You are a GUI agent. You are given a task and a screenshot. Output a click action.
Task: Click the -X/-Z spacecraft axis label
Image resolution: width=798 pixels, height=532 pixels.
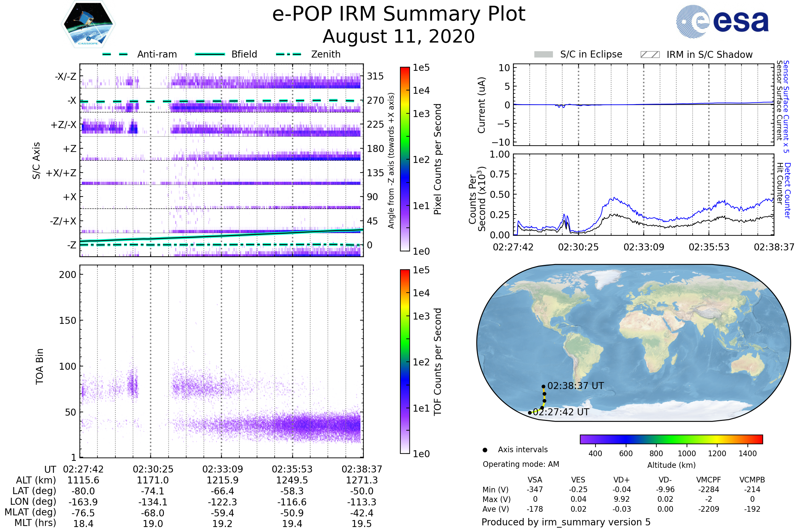66,76
